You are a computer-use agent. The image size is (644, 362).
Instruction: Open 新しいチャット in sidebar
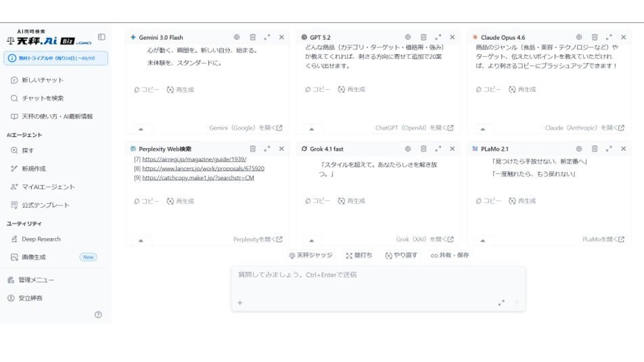[42, 80]
